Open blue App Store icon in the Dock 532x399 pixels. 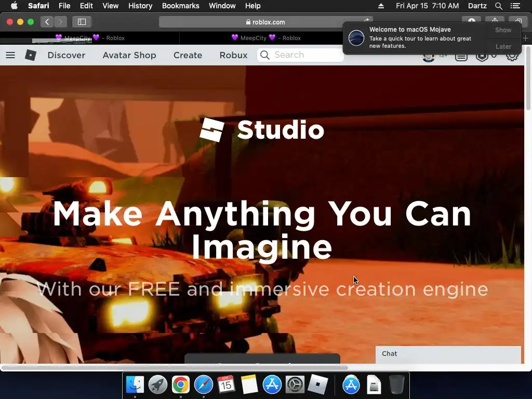(x=272, y=385)
